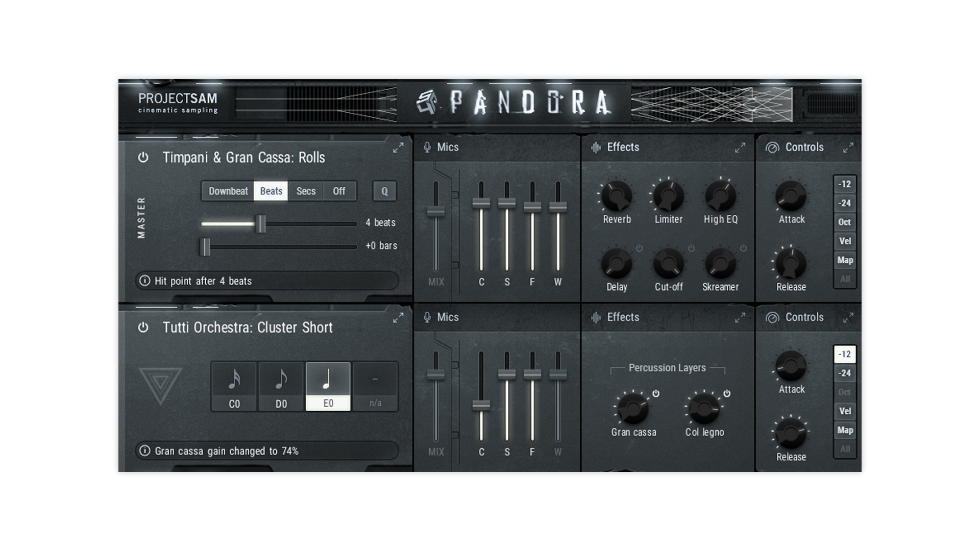The height and width of the screenshot is (551, 980).
Task: Click the Pandora cube logo
Action: 427,102
